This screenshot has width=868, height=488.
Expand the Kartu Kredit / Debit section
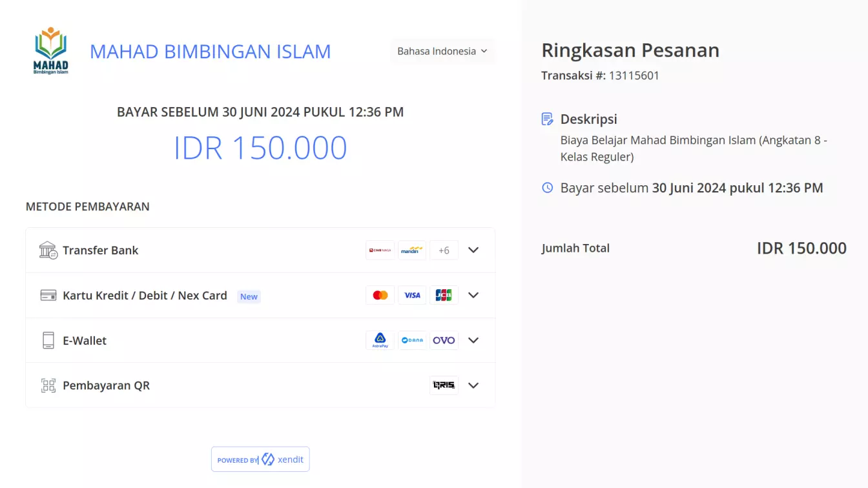[473, 295]
